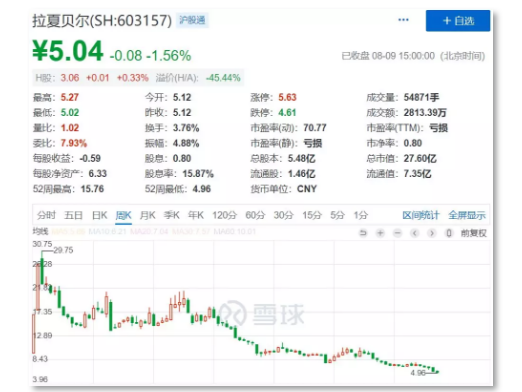Click the H股 3.06 price quote row
The image size is (522, 392).
pos(138,78)
